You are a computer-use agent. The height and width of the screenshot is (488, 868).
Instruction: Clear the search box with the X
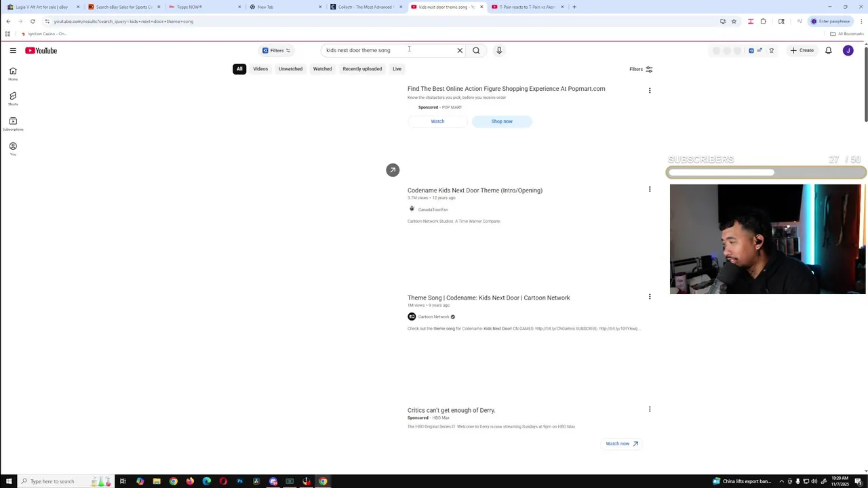tap(460, 50)
